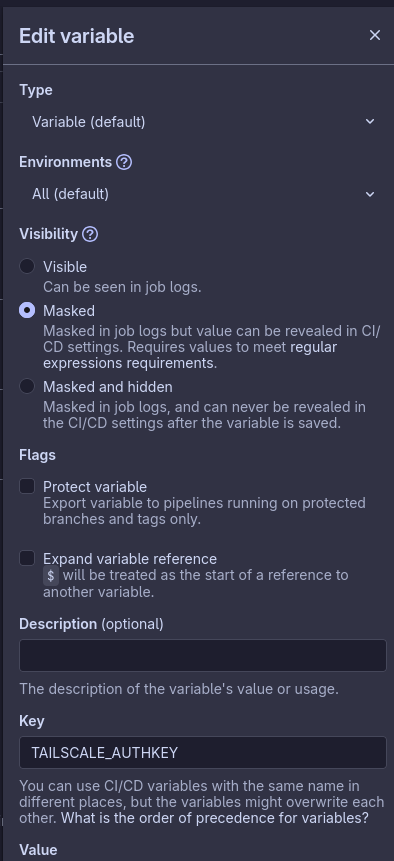The height and width of the screenshot is (861, 394).
Task: Open order of precedence for variables link
Action: (215, 818)
